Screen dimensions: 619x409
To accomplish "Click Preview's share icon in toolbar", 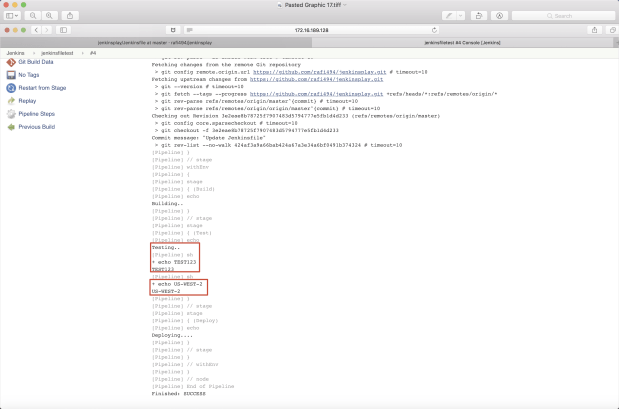I will (70, 16).
